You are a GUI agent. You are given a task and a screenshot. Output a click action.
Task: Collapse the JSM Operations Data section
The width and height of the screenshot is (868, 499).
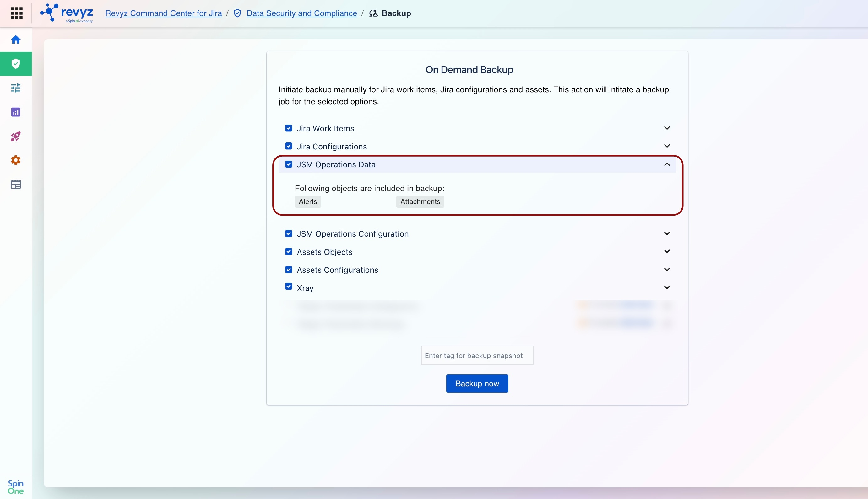point(667,164)
